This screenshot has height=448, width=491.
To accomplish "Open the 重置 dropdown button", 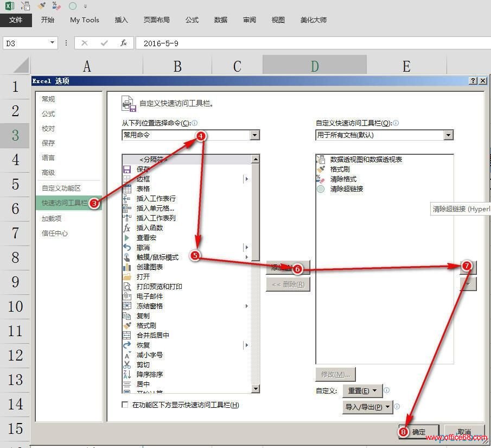I will tap(362, 391).
